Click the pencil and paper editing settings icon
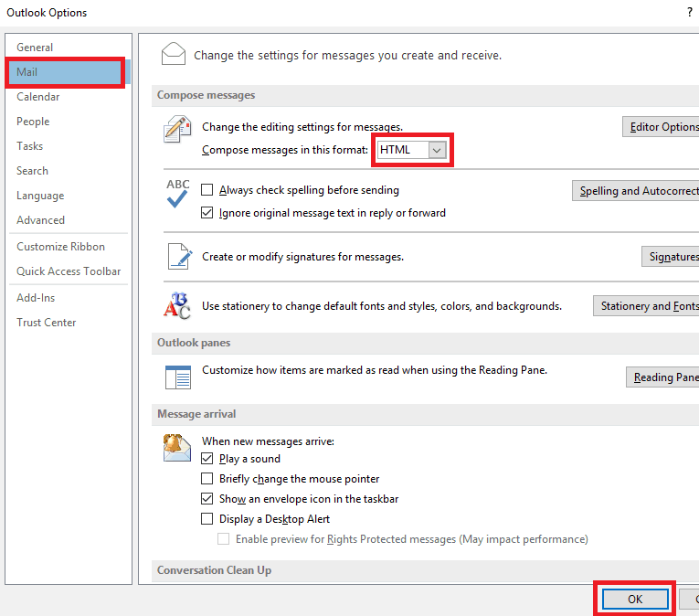Viewport: 699px width, 616px height. pyautogui.click(x=177, y=129)
